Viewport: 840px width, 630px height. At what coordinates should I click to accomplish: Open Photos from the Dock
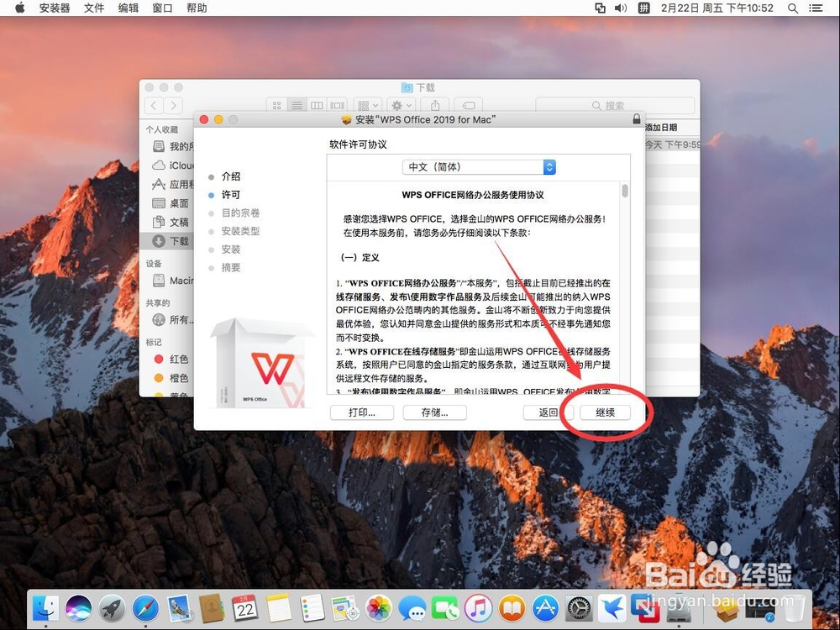[x=379, y=608]
